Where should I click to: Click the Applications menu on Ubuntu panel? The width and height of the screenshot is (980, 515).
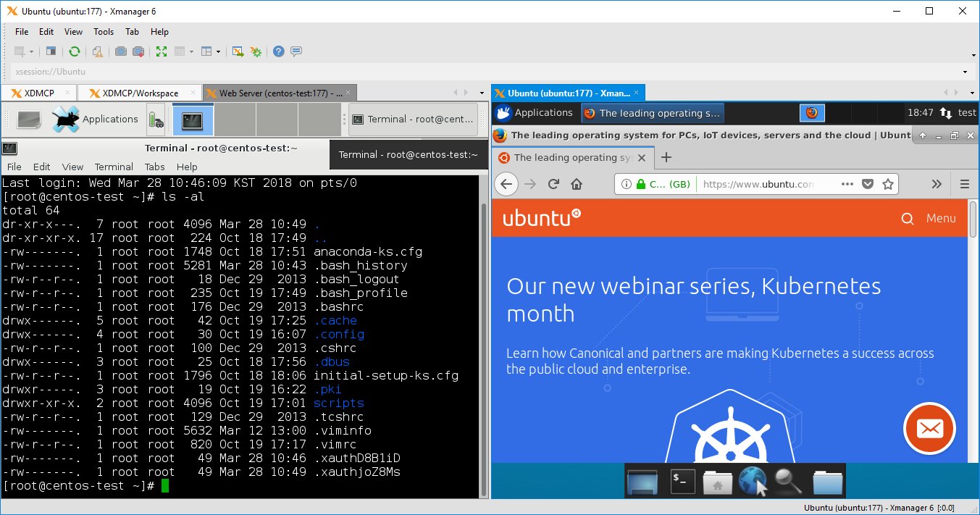pos(543,112)
